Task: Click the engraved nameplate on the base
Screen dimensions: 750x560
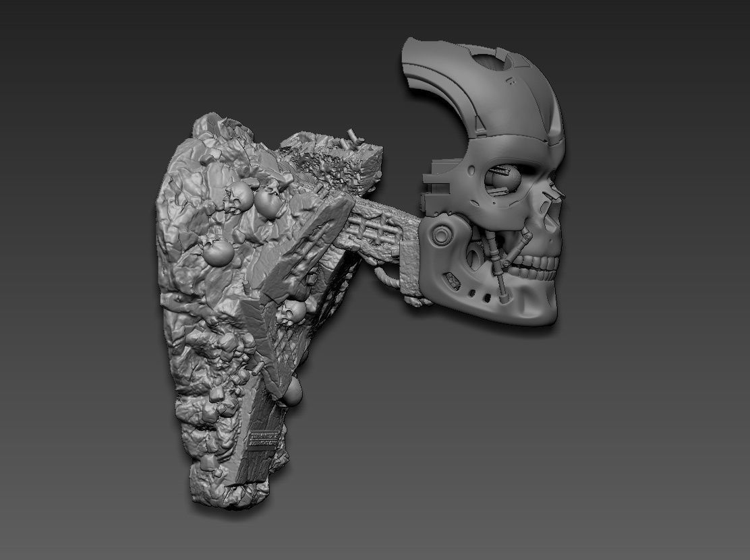Action: [x=264, y=439]
